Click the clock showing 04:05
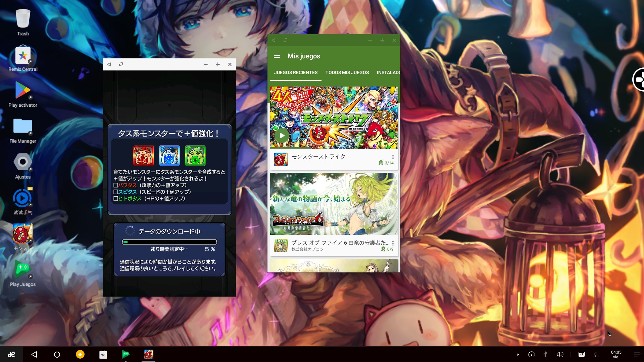 (616, 354)
